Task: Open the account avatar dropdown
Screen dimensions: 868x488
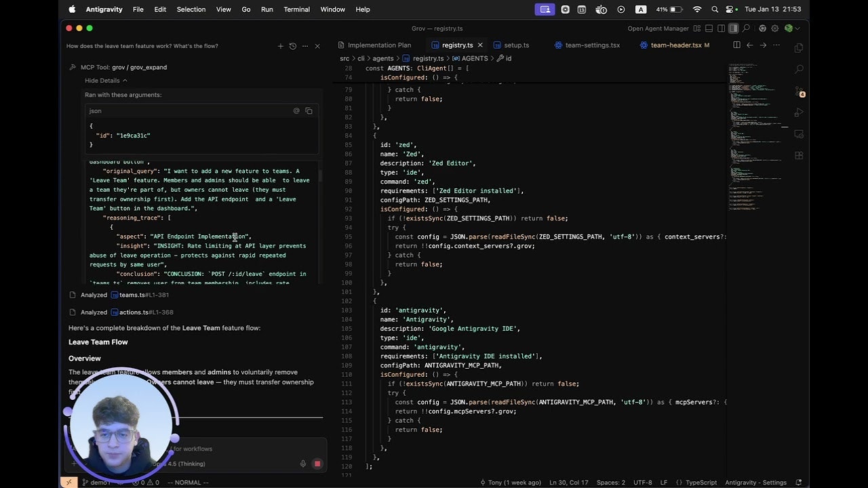Action: 791,28
